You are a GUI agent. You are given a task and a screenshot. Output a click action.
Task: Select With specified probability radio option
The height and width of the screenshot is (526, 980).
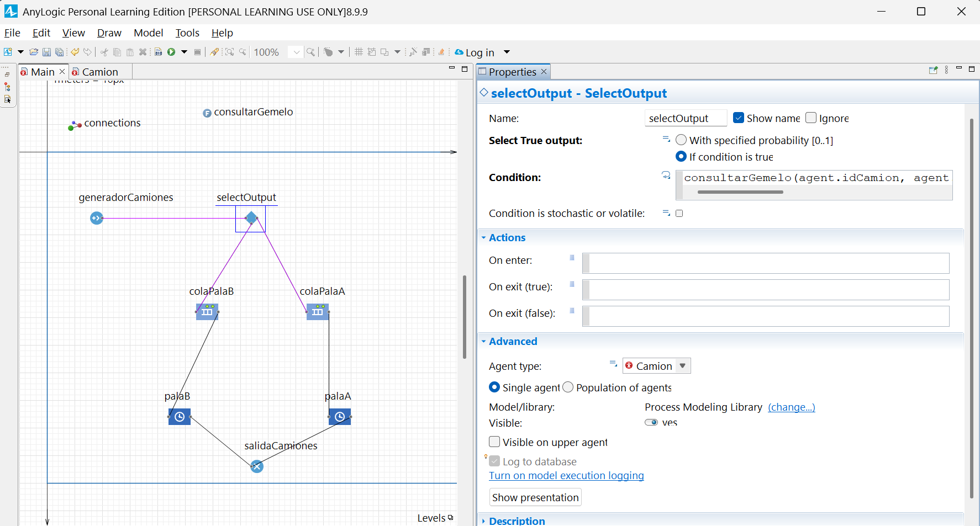pos(681,140)
